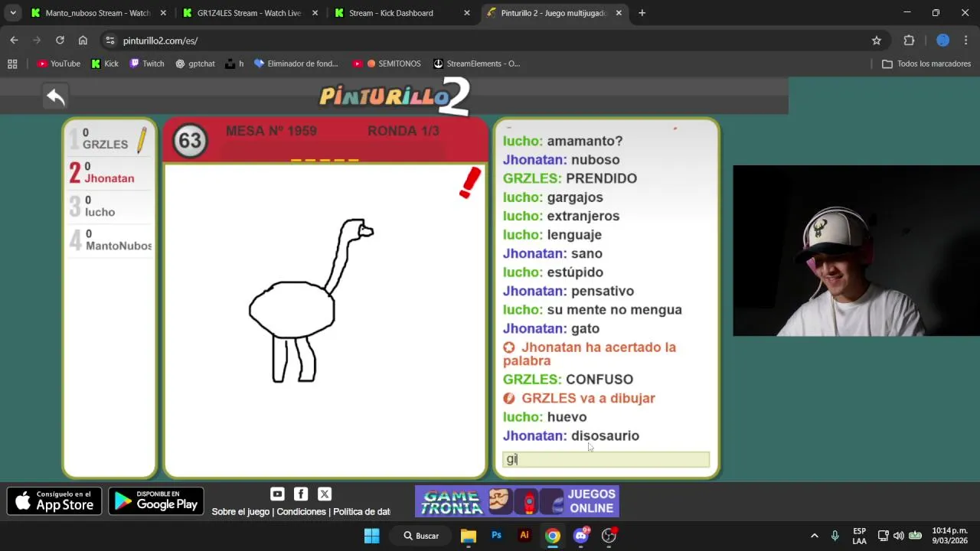Open the Chrome profile avatar

tap(942, 41)
